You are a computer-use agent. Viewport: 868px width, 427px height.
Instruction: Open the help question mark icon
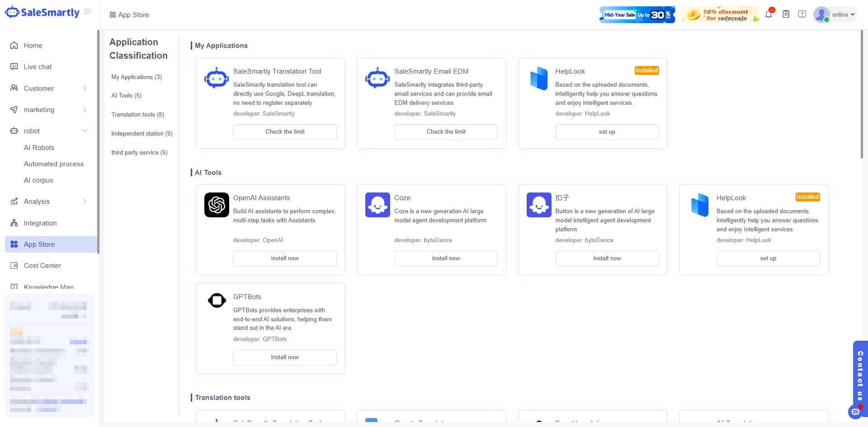(802, 14)
